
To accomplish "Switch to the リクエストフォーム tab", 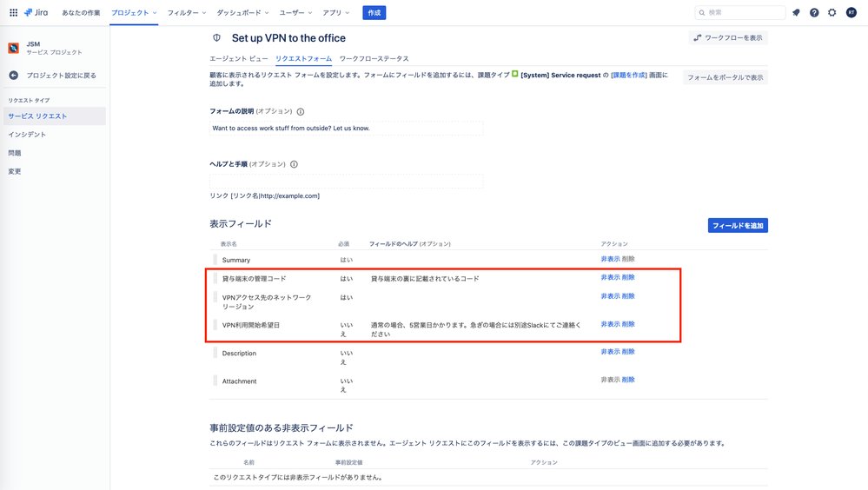I will [303, 59].
